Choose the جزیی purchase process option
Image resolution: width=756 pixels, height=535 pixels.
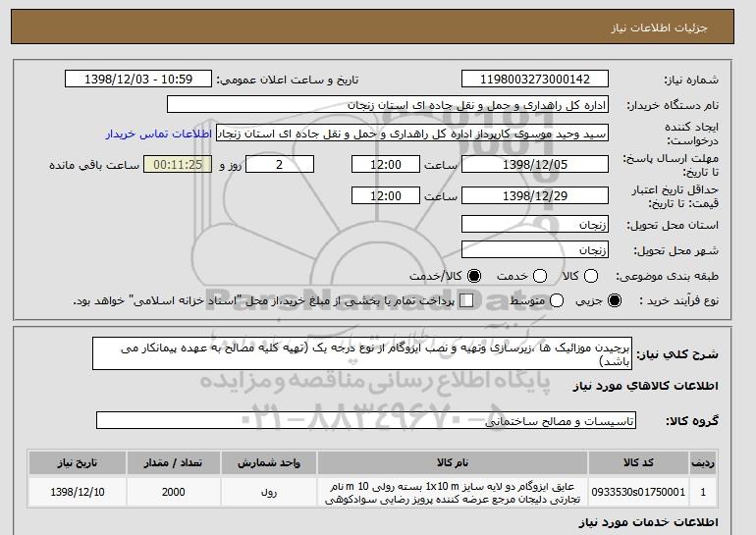615,300
